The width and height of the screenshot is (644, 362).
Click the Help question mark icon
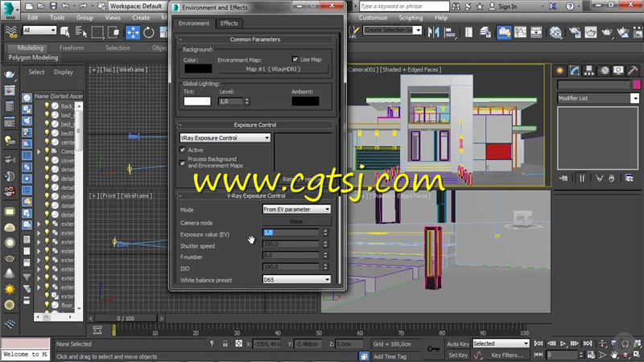[x=570, y=6]
